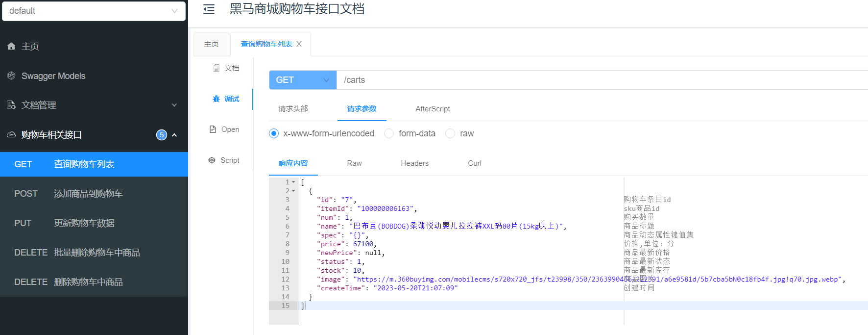
Task: Click the Swagger Models cube icon
Action: (11, 76)
